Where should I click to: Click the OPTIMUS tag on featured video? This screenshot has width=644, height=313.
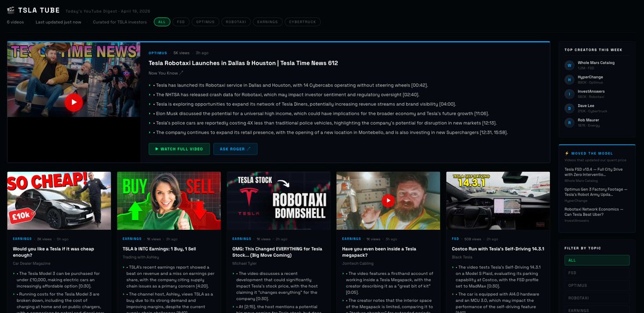pyautogui.click(x=158, y=53)
